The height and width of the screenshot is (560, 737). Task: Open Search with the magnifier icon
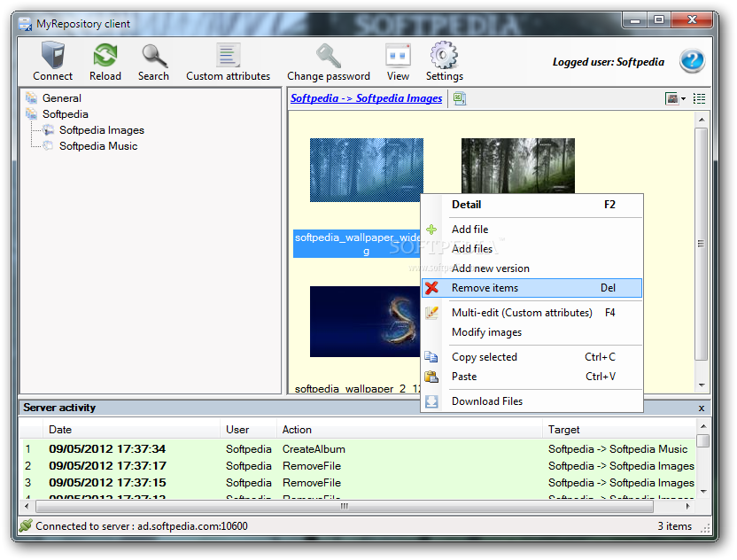154,56
